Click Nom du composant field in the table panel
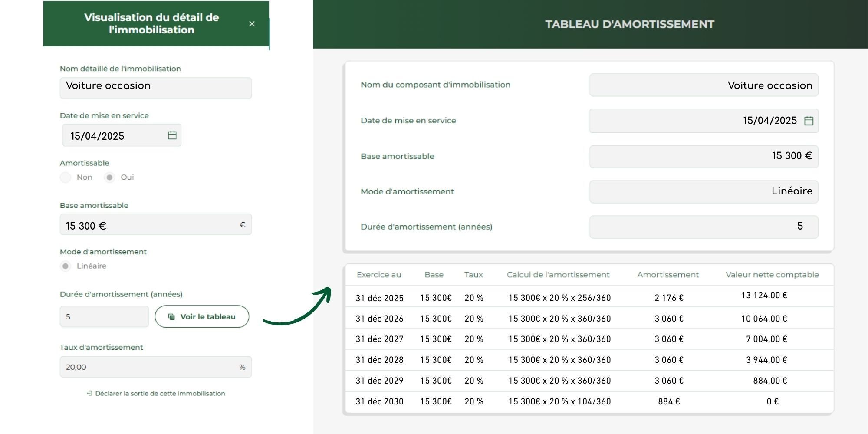Viewport: 868px width, 434px height. click(704, 85)
